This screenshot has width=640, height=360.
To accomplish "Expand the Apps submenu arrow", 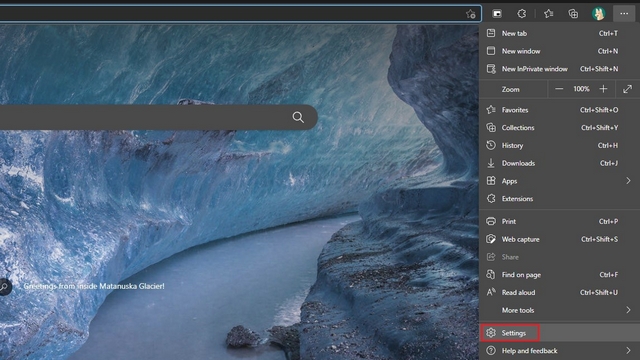I will tap(628, 181).
